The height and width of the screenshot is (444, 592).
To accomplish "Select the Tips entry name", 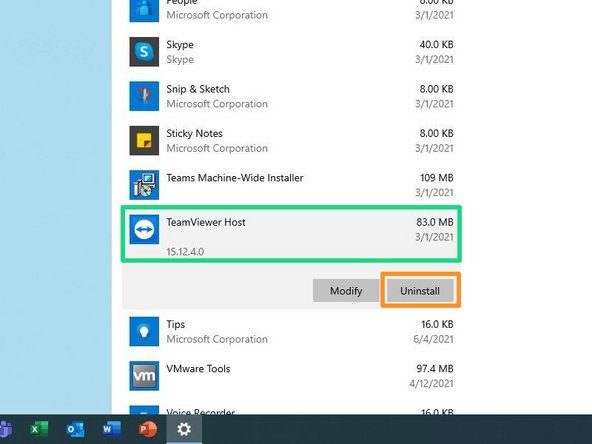I will [176, 324].
